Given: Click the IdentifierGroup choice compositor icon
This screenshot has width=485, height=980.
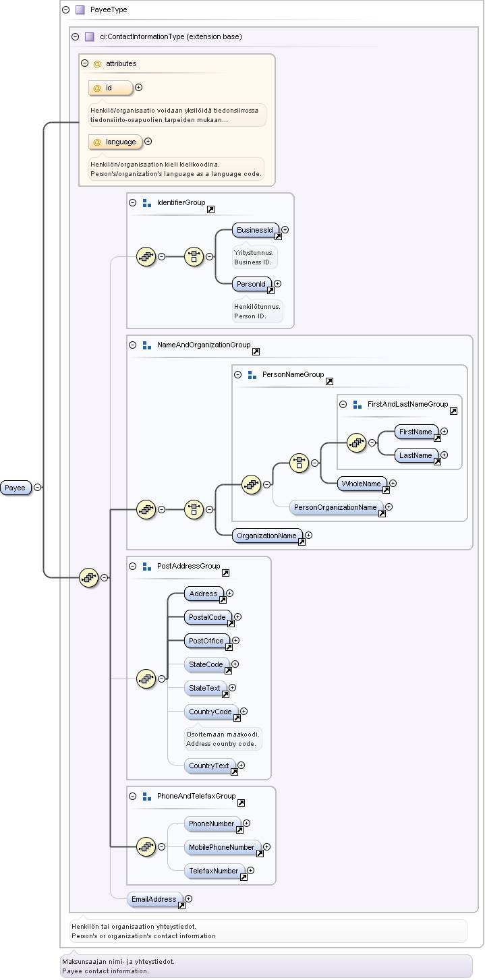Looking at the screenshot, I should pos(194,256).
